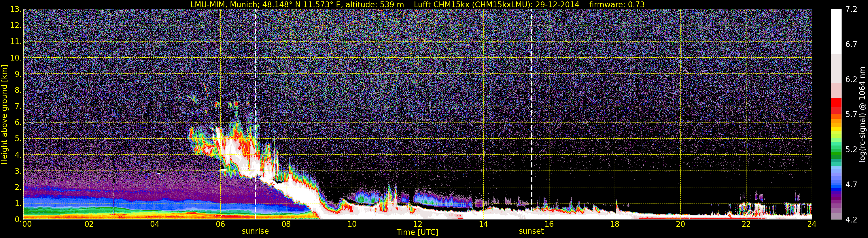Click the '13.' height tick label
Image resolution: width=868 pixels, height=238 pixels.
click(16, 10)
